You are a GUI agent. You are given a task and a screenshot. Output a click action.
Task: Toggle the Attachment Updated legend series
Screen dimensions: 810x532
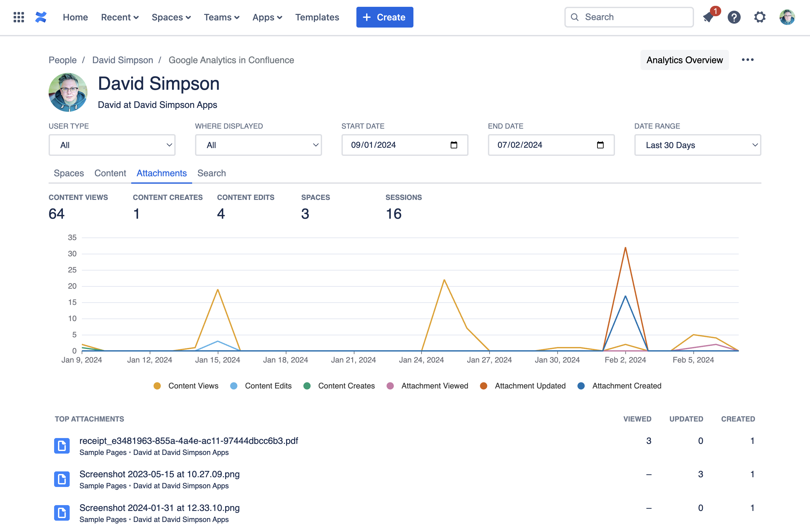530,386
